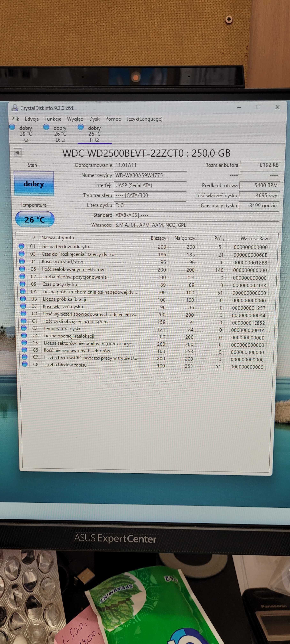
Task: Click the 'Najgorszy' column header
Action: tap(185, 238)
